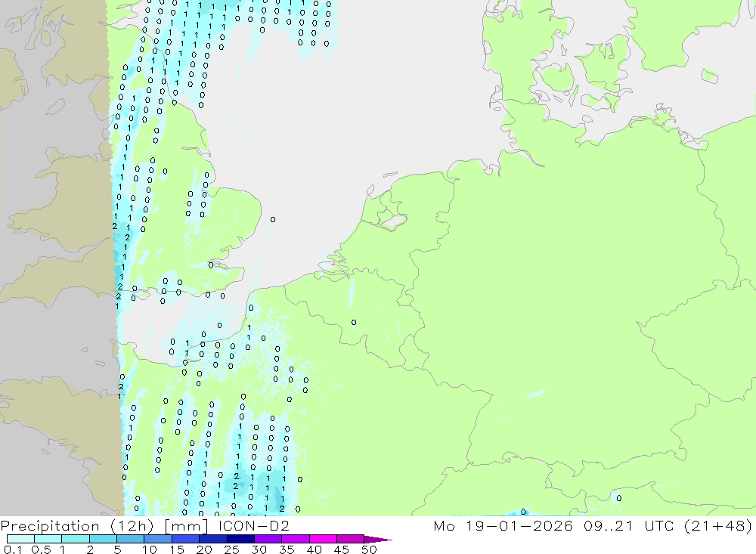Click the 'ICON-D2' model name text
This screenshot has height=554, width=756.
pyautogui.click(x=254, y=525)
